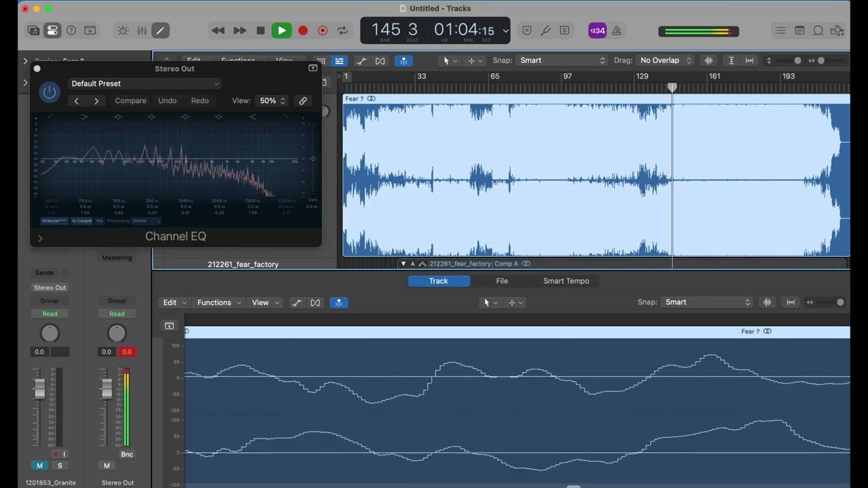Open the pointer tool menu in Tracks toolbar

pos(450,61)
